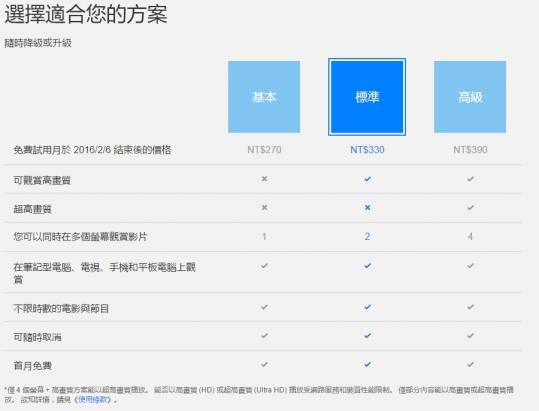Viewport: 539px width, 411px height.
Task: Open the 使用條款 link in footnote
Action: click(x=94, y=400)
